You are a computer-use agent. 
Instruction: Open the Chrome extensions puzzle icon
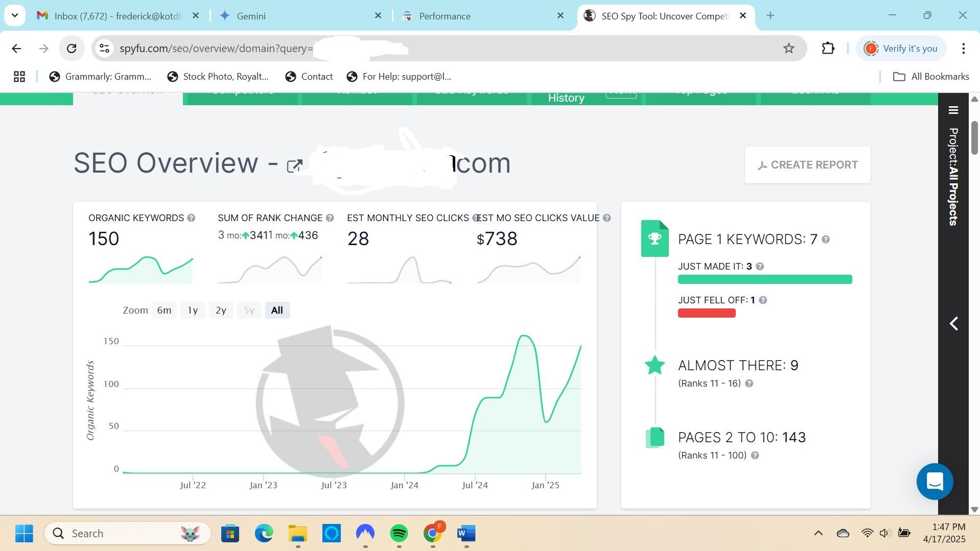tap(828, 49)
